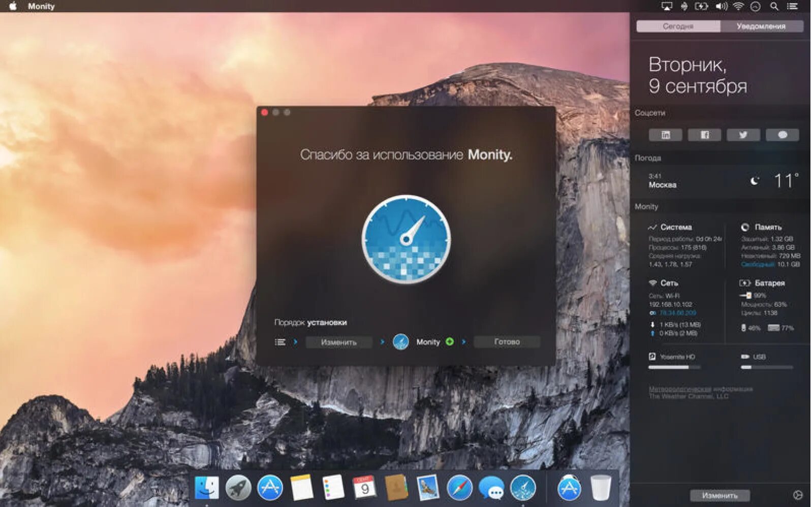Click the Москва weather row

coord(720,180)
